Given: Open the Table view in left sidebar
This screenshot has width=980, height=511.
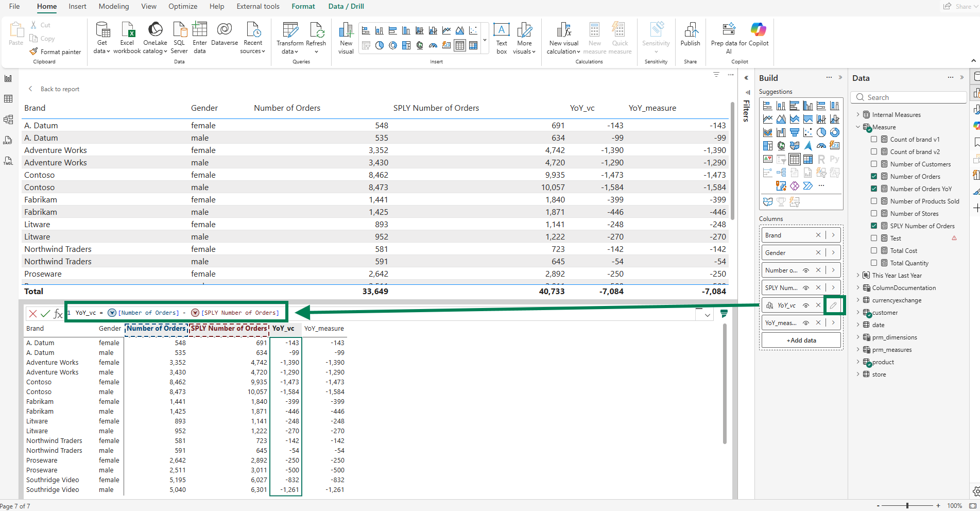Looking at the screenshot, I should coord(8,99).
